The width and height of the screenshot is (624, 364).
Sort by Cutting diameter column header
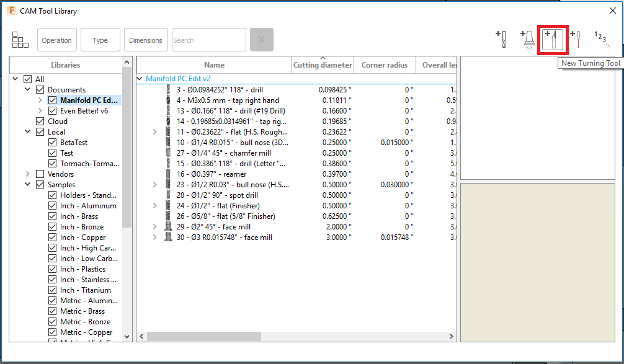coord(323,65)
